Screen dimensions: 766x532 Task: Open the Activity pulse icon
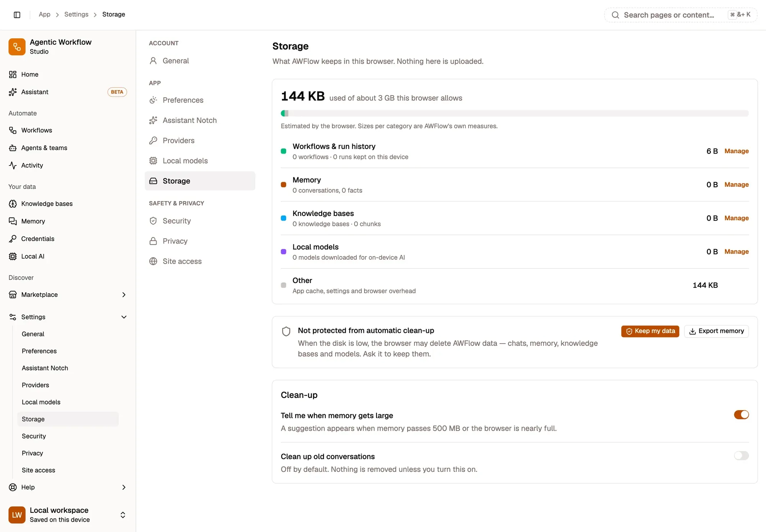tap(13, 165)
